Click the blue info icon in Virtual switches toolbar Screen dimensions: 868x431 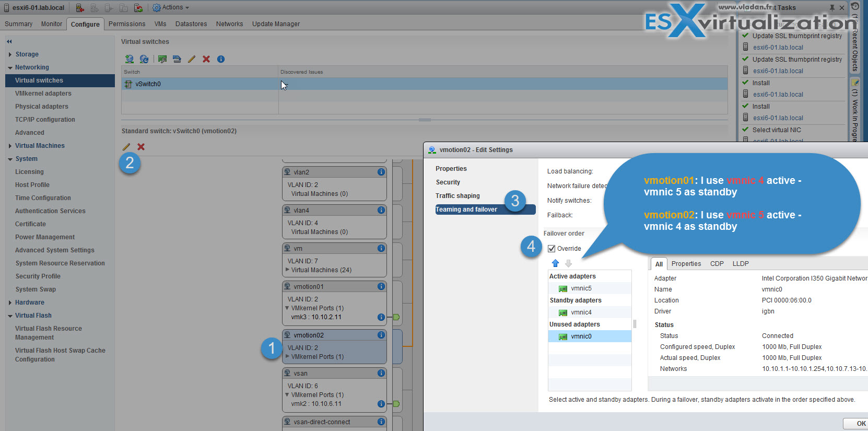(x=221, y=59)
